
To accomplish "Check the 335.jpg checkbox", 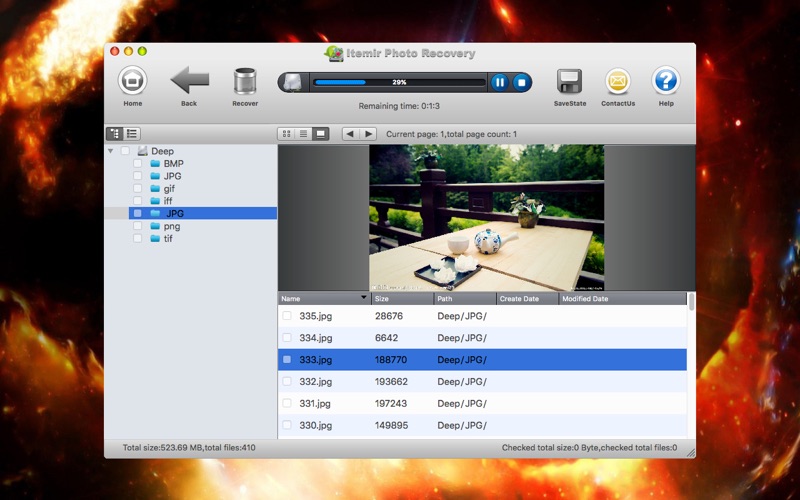I will (287, 316).
